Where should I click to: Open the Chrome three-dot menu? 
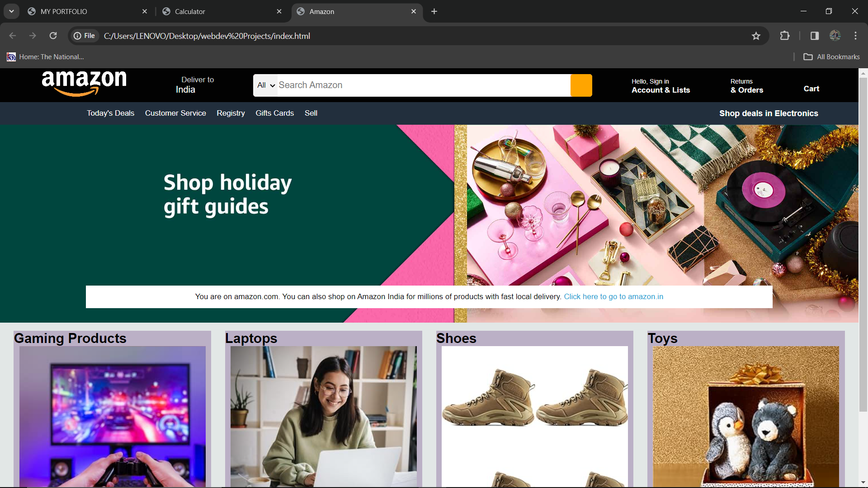tap(855, 36)
